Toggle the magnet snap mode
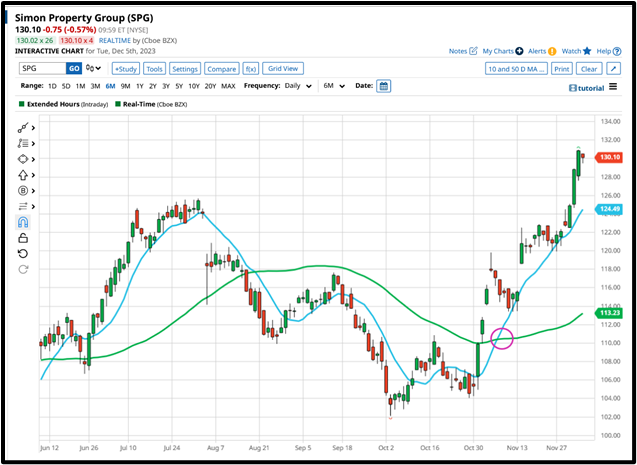 coord(23,222)
